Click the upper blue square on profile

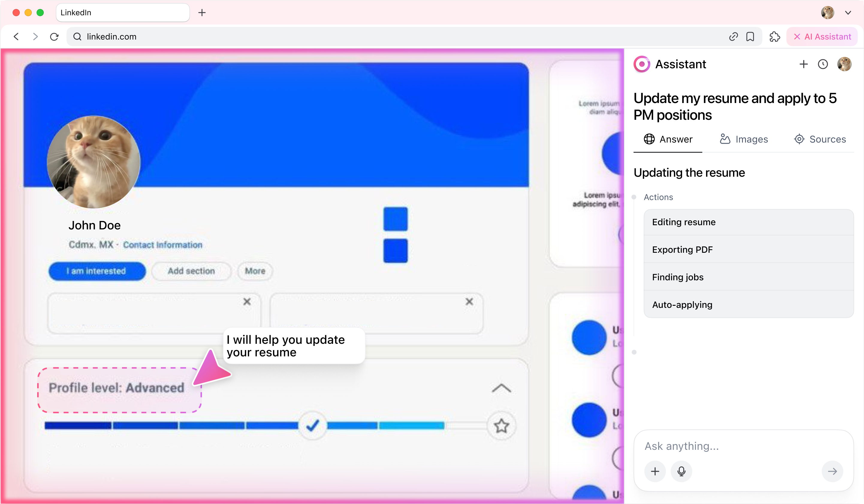pyautogui.click(x=395, y=219)
